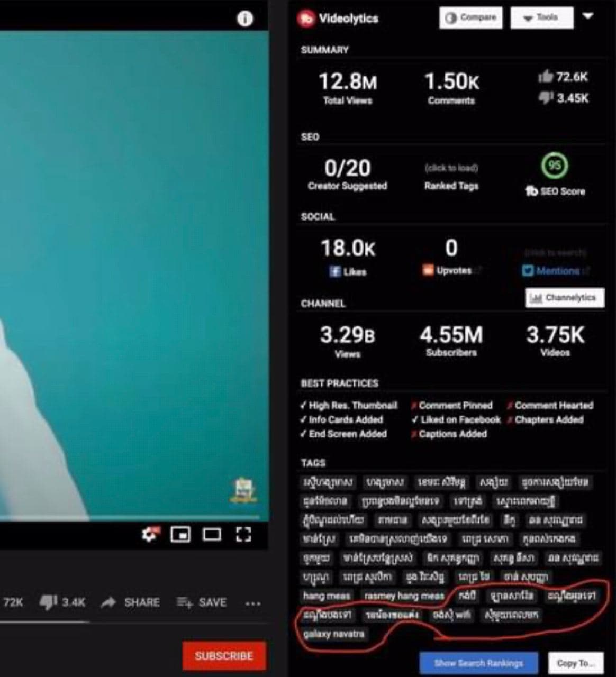Share the video using arrow icon

tap(130, 602)
